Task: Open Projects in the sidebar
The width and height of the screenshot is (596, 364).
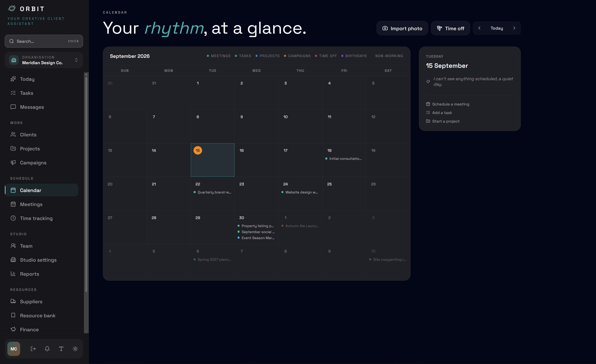Action: tap(41, 149)
